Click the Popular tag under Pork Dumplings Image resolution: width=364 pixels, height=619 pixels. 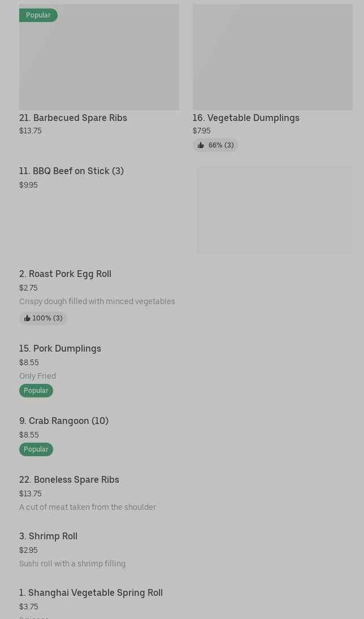[36, 391]
